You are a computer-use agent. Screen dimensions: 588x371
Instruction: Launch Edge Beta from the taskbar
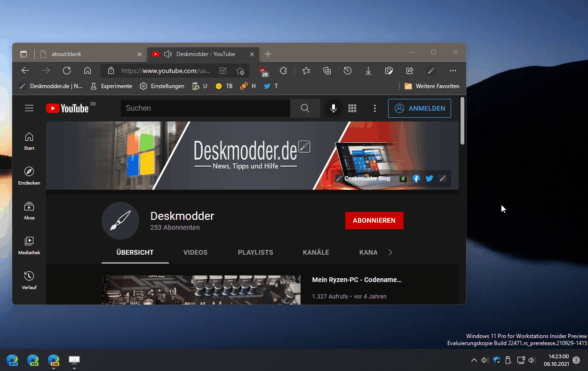(12, 361)
